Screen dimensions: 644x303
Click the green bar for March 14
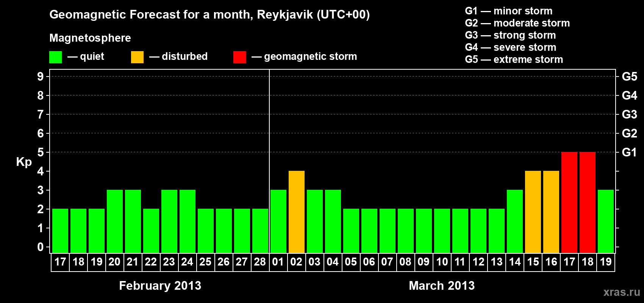(515, 222)
